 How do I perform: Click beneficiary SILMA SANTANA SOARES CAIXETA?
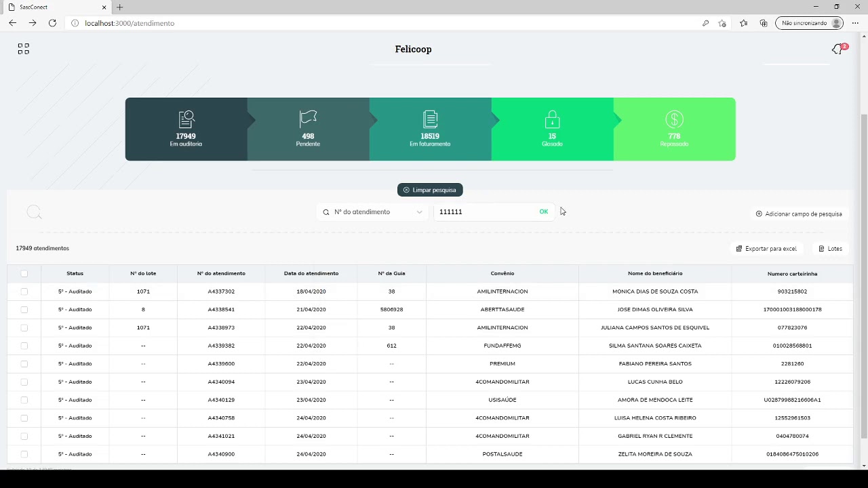click(655, 346)
